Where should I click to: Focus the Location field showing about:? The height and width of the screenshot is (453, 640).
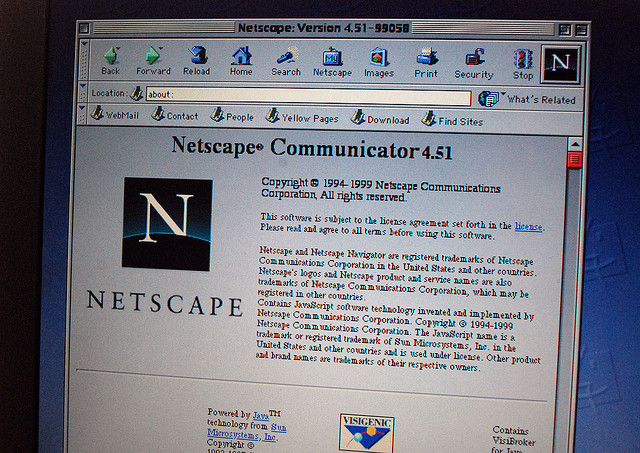coord(308,96)
